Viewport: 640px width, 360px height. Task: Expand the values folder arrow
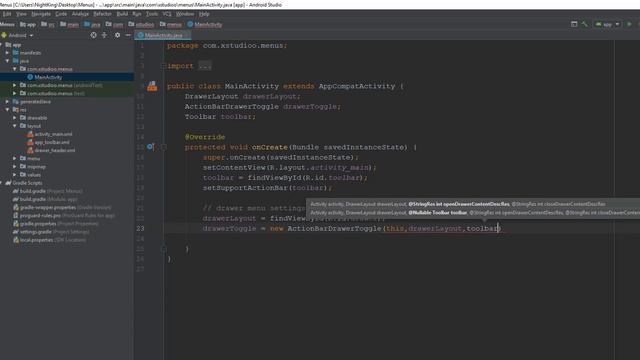pyautogui.click(x=15, y=175)
